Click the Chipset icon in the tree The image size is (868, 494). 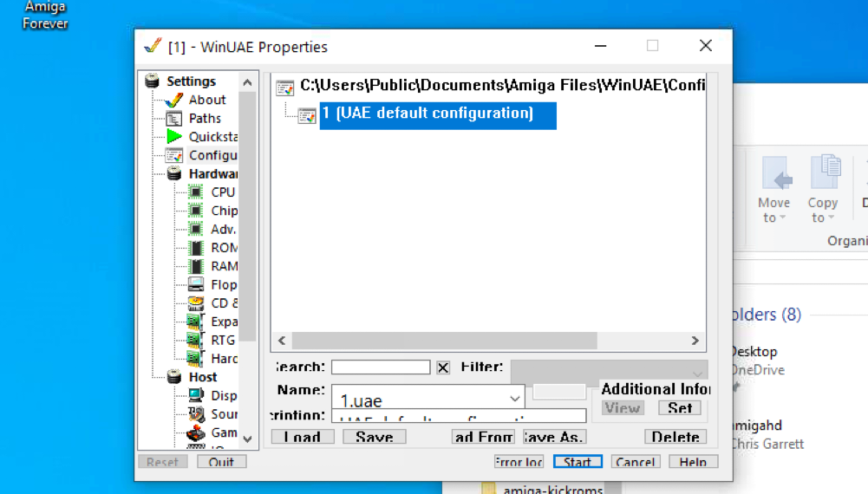[x=196, y=211]
